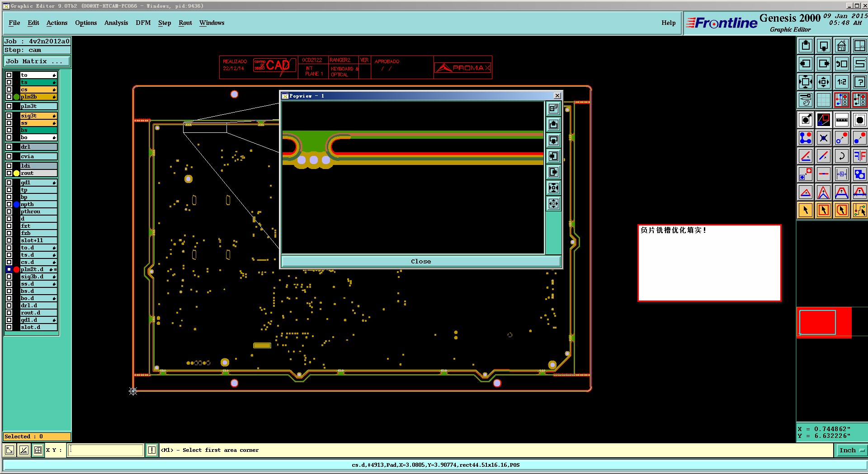868x474 pixels.
Task: Open the Inch units dropdown
Action: [x=852, y=450]
